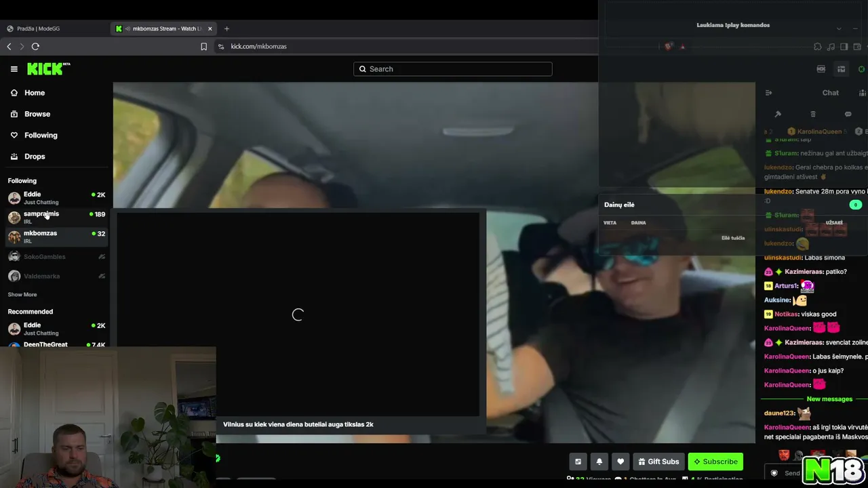Viewport: 868px width, 488px height.
Task: Open mkbomzas channel in Following list
Action: 56,237
